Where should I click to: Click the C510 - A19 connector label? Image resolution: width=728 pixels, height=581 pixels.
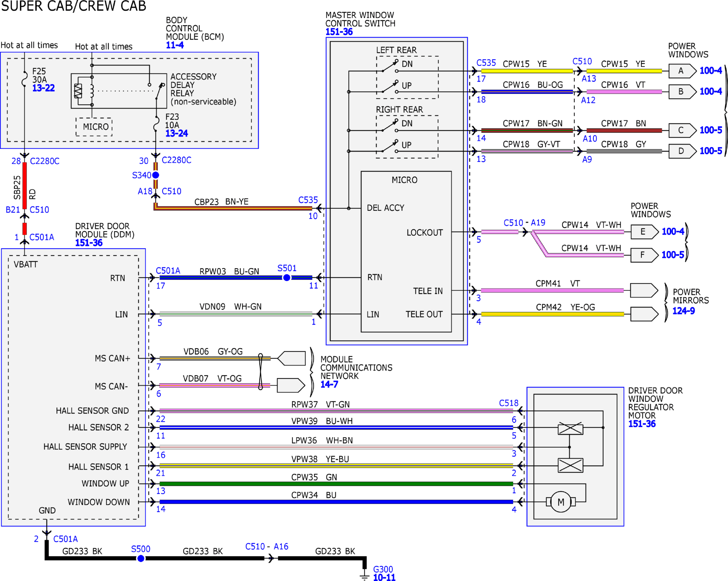click(524, 223)
